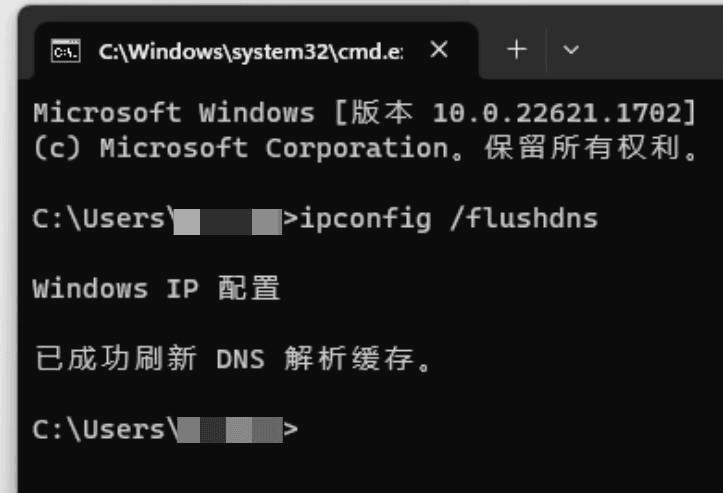Viewport: 723px width, 493px height.
Task: Click the blurred username in the first prompt
Action: click(228, 222)
